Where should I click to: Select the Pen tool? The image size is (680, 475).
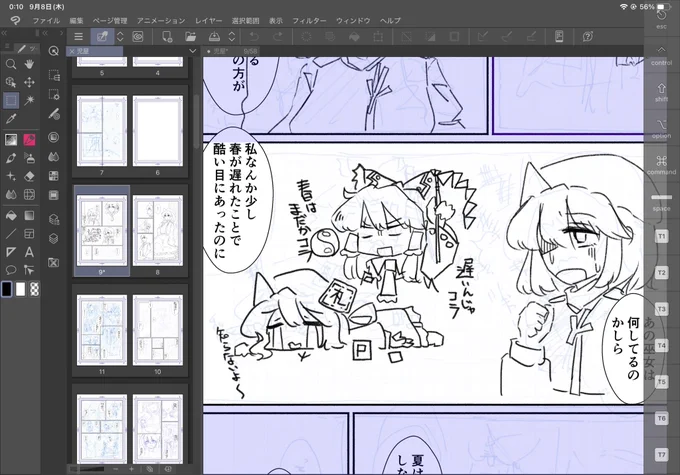[11, 158]
